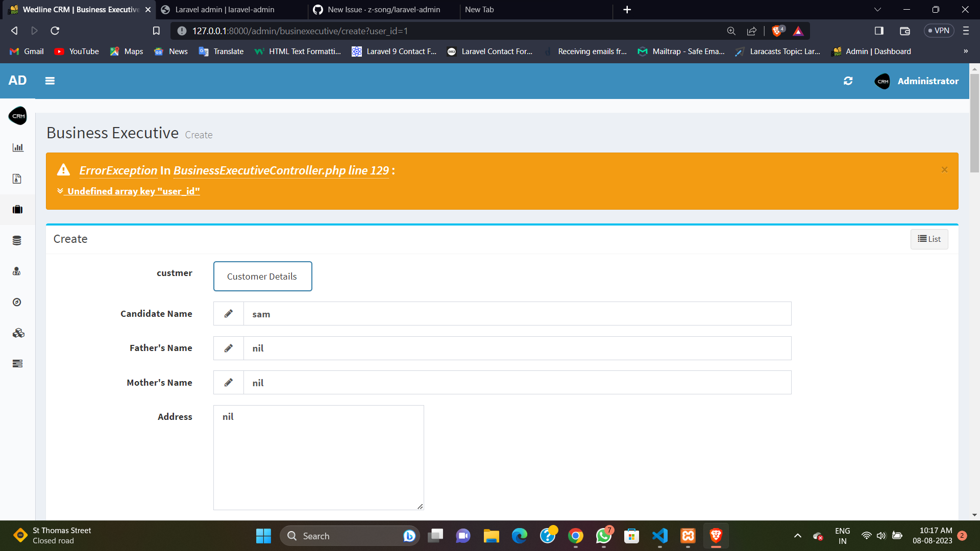Image resolution: width=980 pixels, height=551 pixels.
Task: Expand the bookmarks overflow chevron
Action: (x=966, y=51)
